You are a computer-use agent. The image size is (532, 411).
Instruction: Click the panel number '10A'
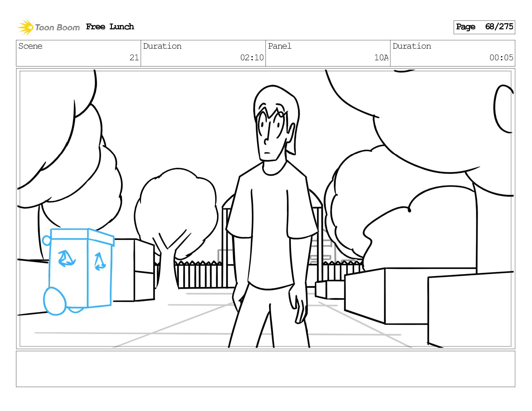click(381, 58)
